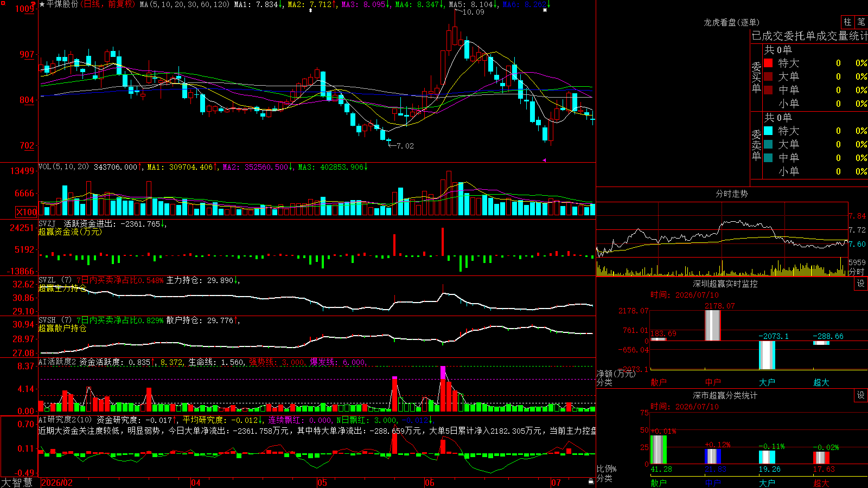Switch Dragon-Tiger panel to 笔 tick view
The height and width of the screenshot is (488, 868).
(x=861, y=22)
